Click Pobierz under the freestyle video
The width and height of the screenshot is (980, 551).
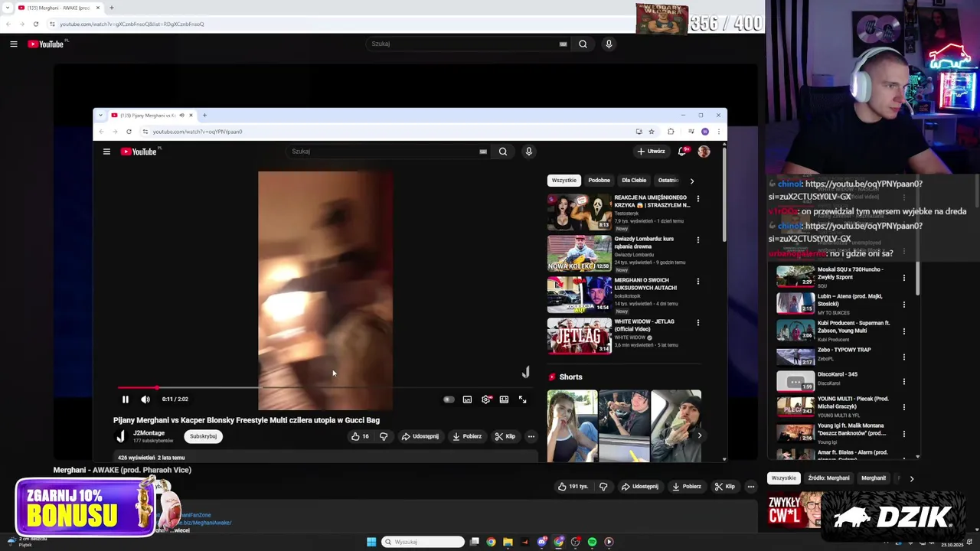tap(467, 436)
